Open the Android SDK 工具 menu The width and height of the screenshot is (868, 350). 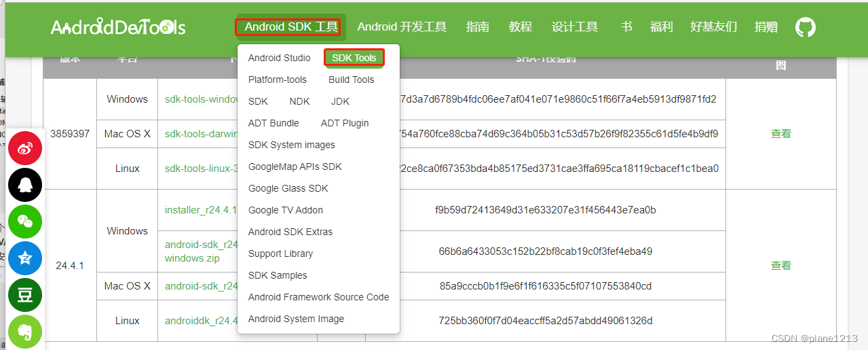291,27
